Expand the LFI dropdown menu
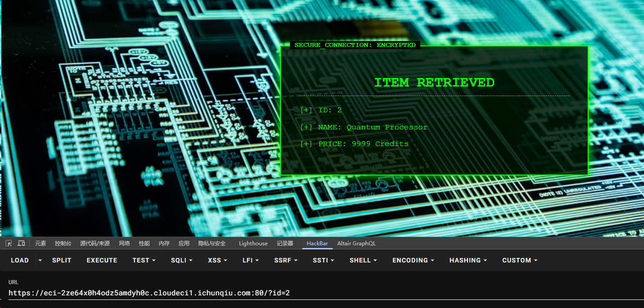 [x=250, y=260]
